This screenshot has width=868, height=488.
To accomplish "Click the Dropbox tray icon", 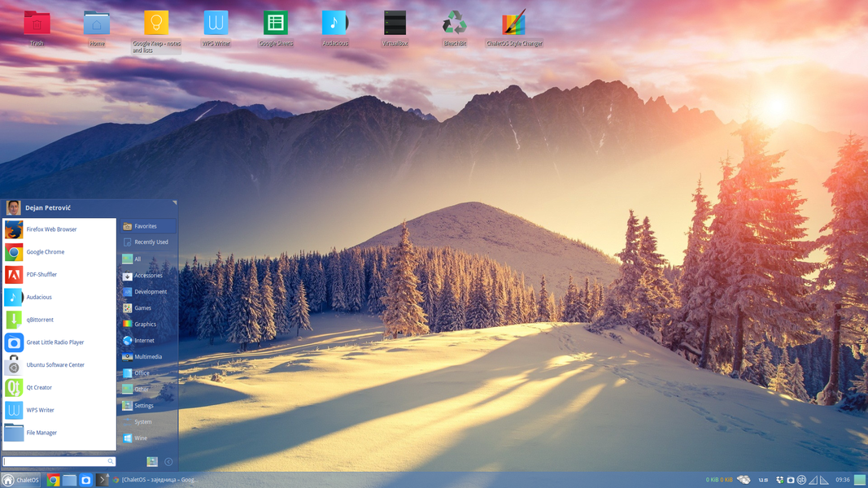I will coord(779,481).
